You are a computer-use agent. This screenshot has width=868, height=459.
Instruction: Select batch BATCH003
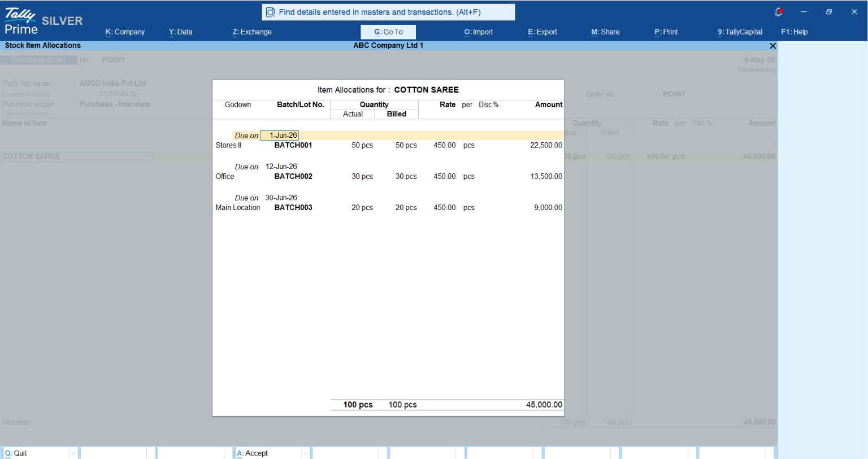pyautogui.click(x=293, y=208)
